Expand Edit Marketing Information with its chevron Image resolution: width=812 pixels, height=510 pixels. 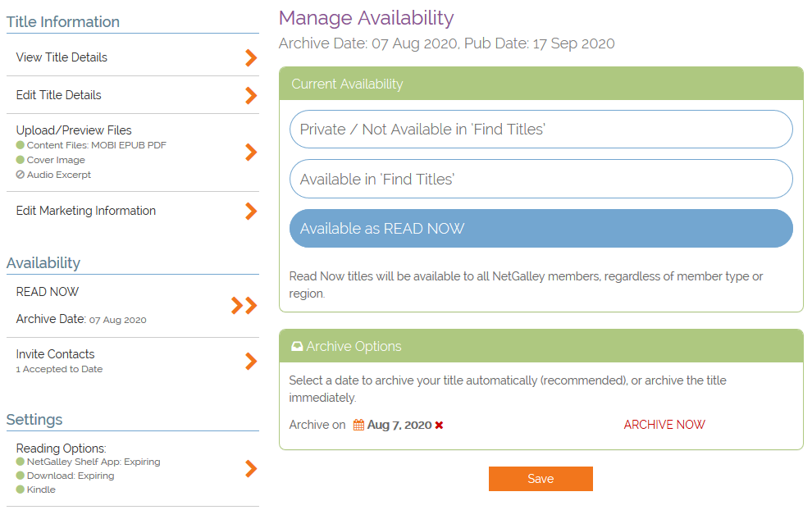(251, 211)
